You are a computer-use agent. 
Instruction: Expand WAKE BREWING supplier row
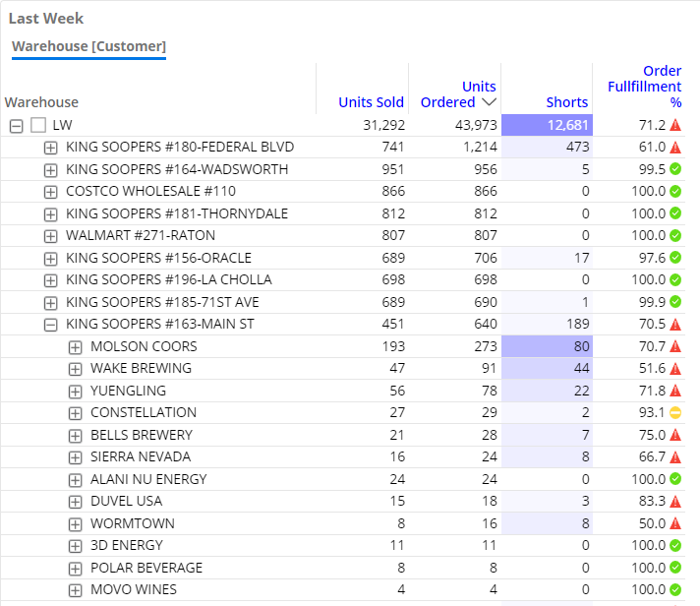(75, 369)
